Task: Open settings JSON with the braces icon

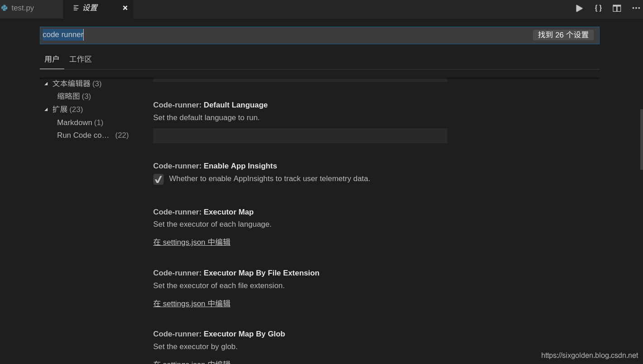Action: click(x=598, y=8)
